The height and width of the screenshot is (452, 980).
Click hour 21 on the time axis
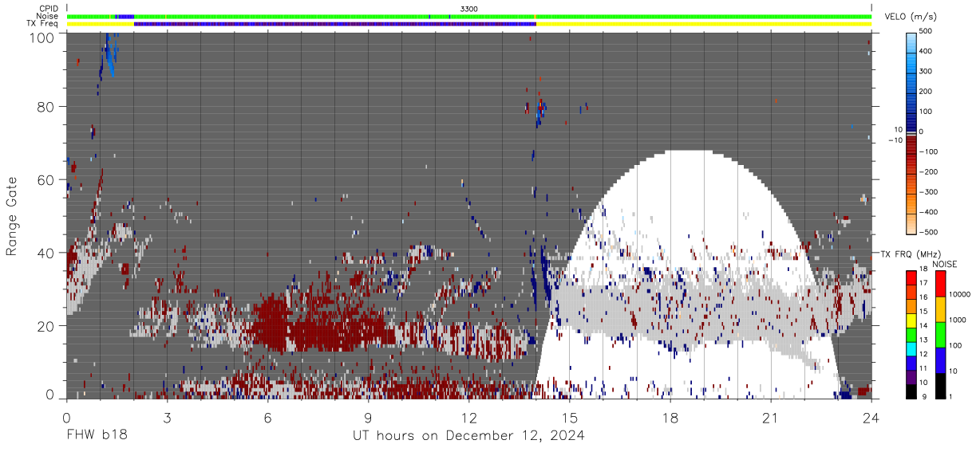pyautogui.click(x=771, y=418)
